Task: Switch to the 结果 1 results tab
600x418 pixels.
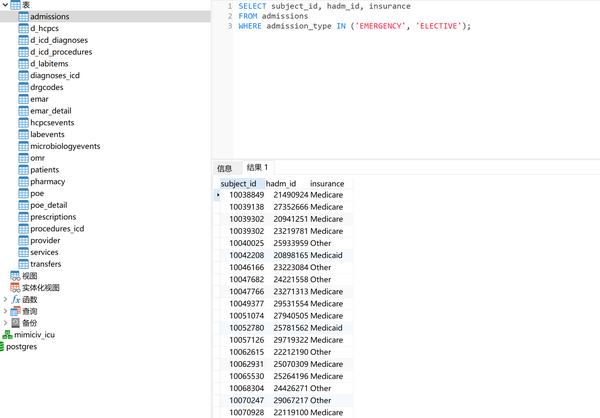Action: [258, 167]
